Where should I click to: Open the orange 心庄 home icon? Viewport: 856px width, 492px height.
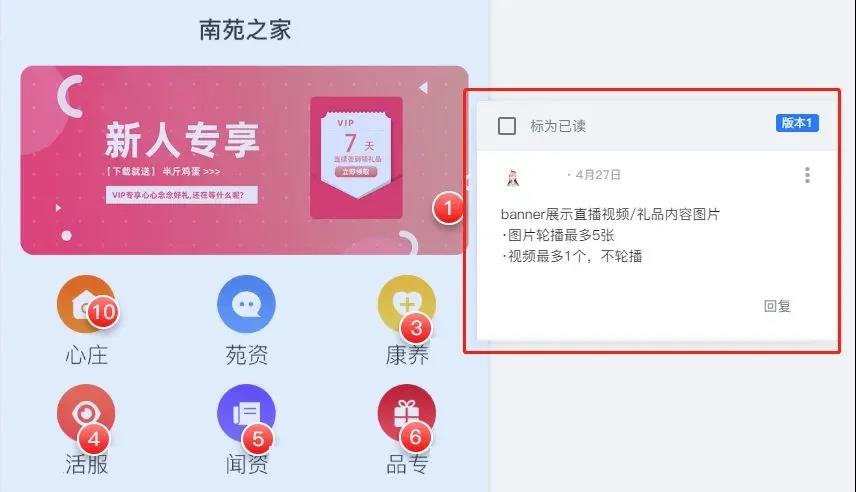tap(86, 304)
